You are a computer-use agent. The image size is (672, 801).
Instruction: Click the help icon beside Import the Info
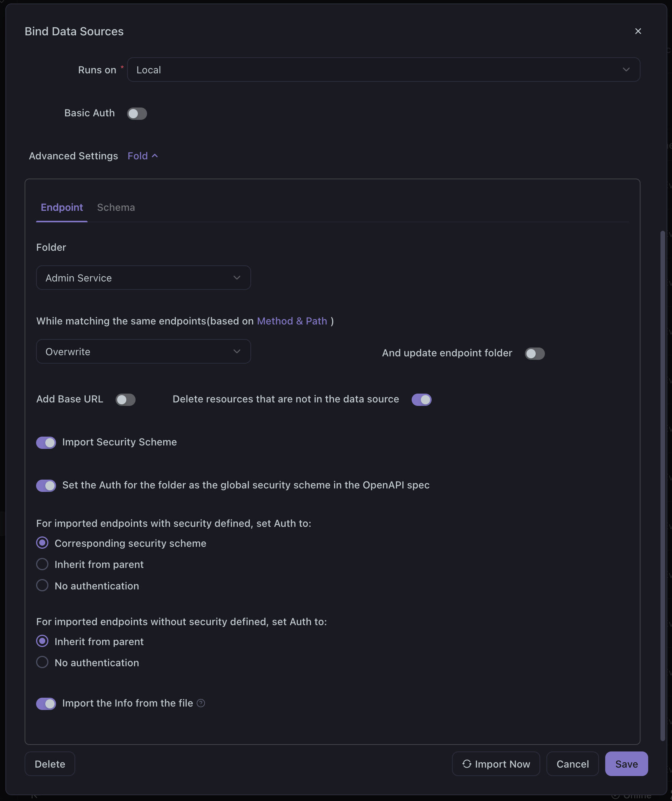coord(201,703)
